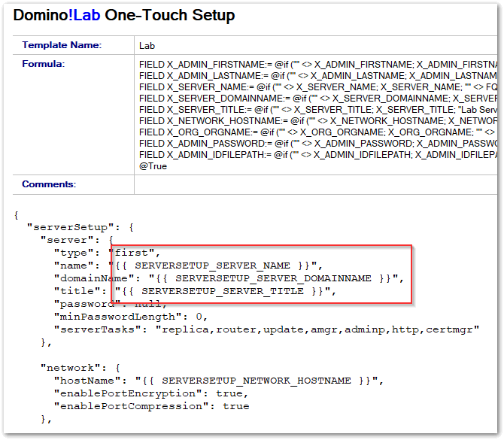This screenshot has height=440, width=504.
Task: Click the Formula line for X_SERVER_DOMAINNAME
Action: click(318, 99)
